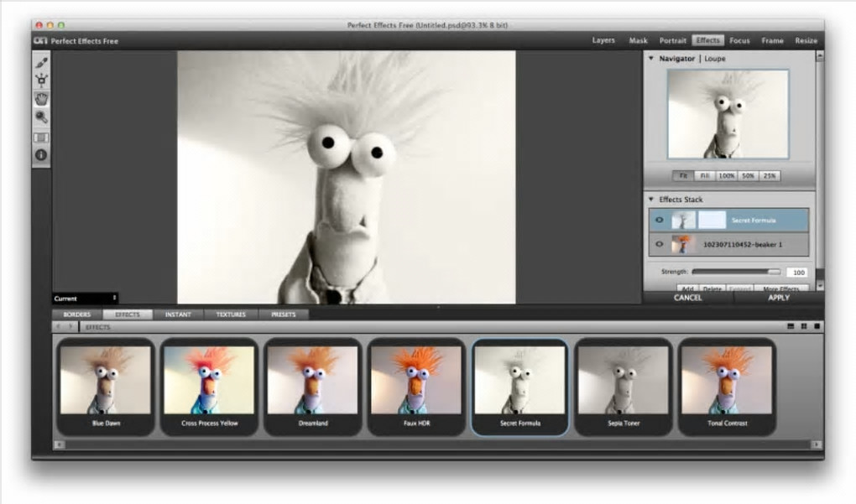Open the Layers module

tap(603, 40)
